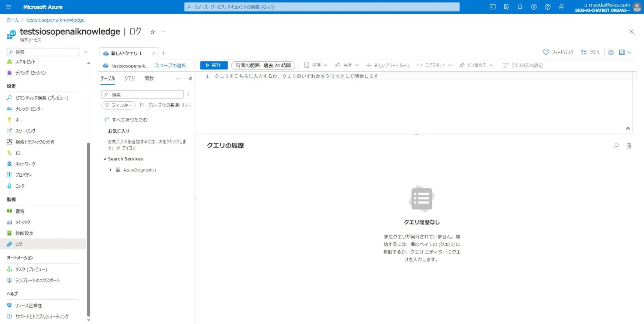The image size is (644, 324).
Task: Collapse the left navigation menu chevron
Action: pos(86,52)
